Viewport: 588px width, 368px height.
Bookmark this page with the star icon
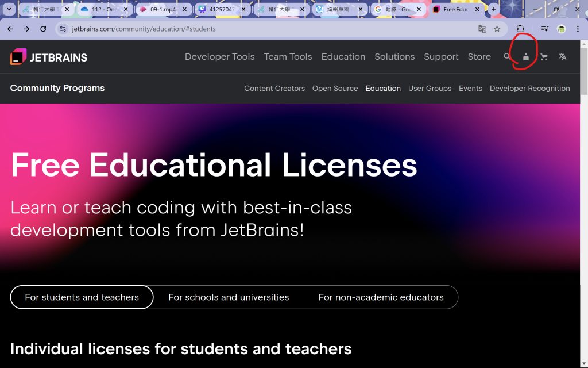(x=497, y=29)
